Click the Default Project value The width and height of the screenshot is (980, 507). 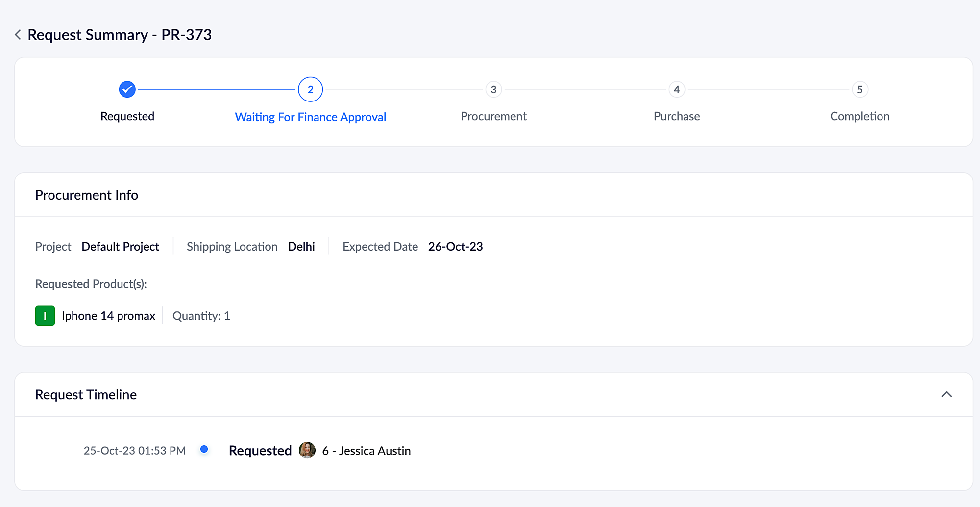(x=120, y=247)
